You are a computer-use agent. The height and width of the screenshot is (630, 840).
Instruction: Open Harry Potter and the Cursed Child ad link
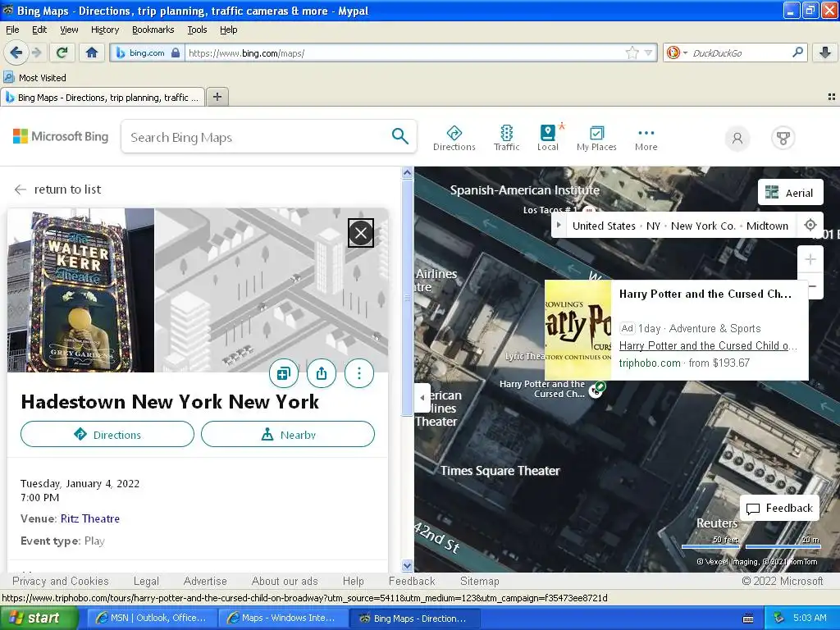[x=708, y=345]
